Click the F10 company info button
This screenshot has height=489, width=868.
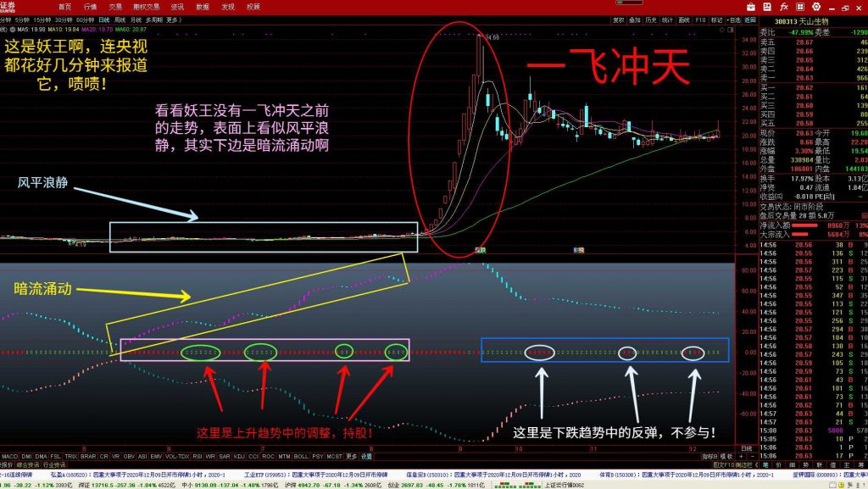(700, 18)
